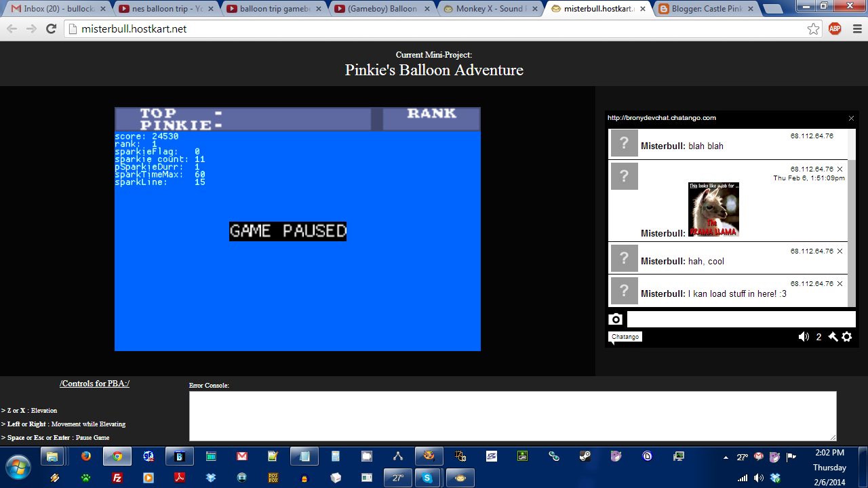
Task: Click the camera icon in Chatango chat
Action: click(616, 319)
